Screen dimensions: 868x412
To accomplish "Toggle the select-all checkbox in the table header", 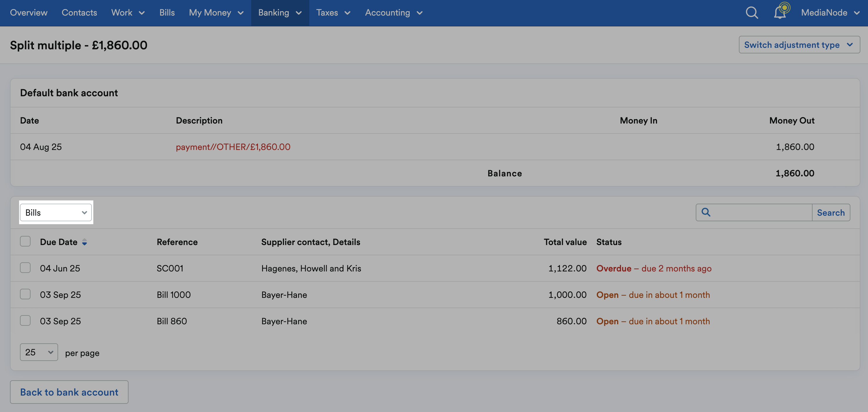I will coord(25,242).
